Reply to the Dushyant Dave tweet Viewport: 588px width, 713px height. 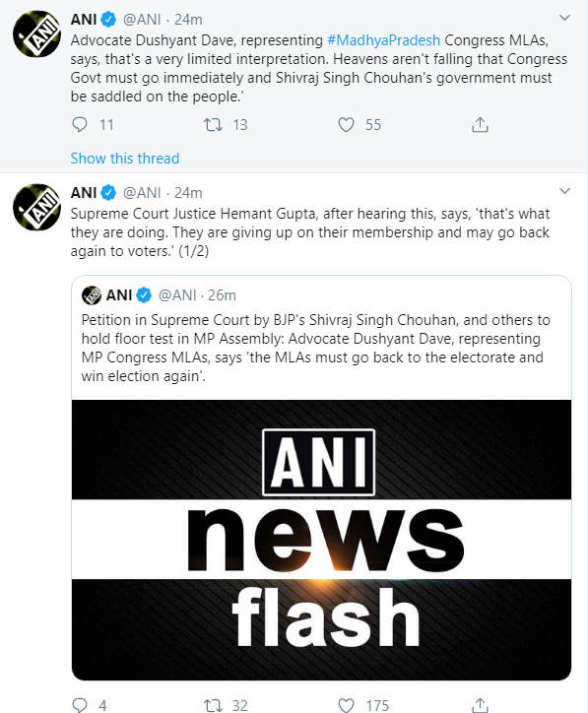[x=80, y=125]
